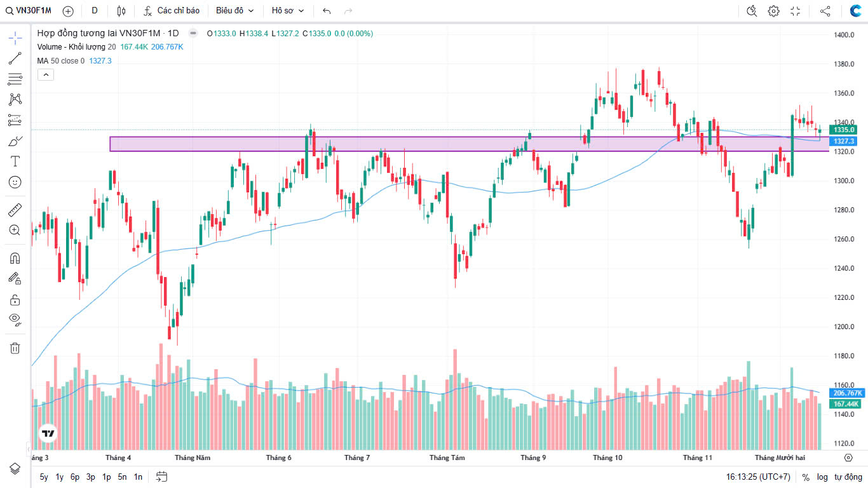Select the crosshair cursor tool
The width and height of the screenshot is (868, 488).
click(15, 38)
